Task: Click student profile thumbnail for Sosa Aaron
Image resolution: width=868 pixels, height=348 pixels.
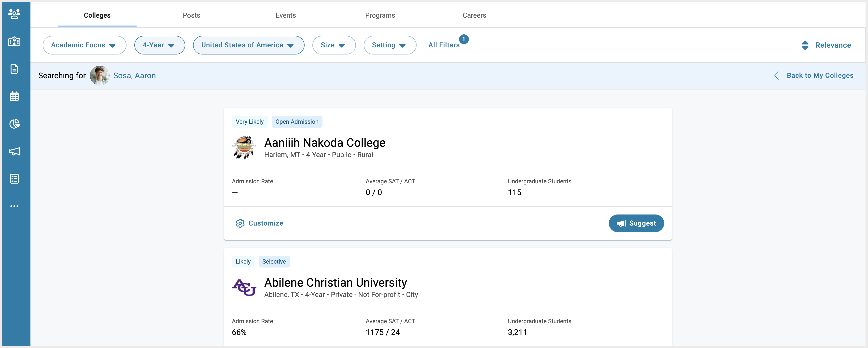Action: pyautogui.click(x=98, y=76)
